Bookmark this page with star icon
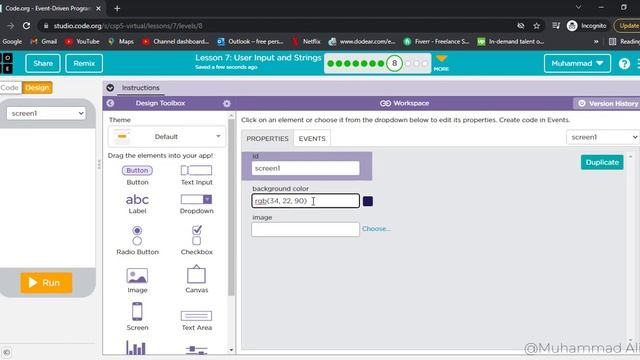640x360 pixels. (536, 26)
